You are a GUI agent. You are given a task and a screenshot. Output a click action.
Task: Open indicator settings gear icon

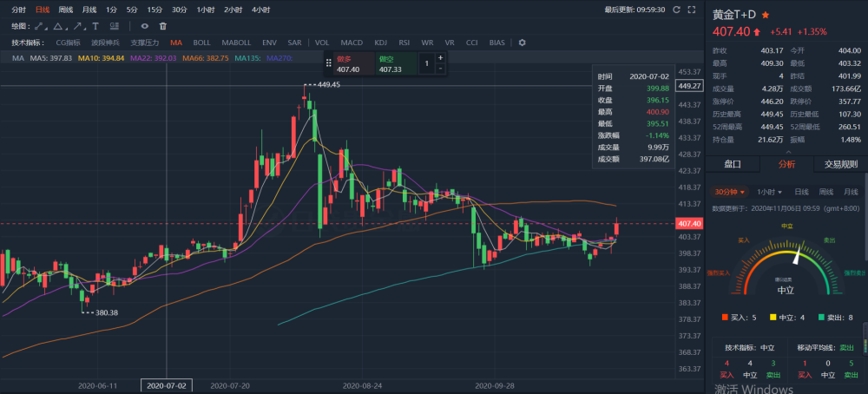tap(522, 43)
